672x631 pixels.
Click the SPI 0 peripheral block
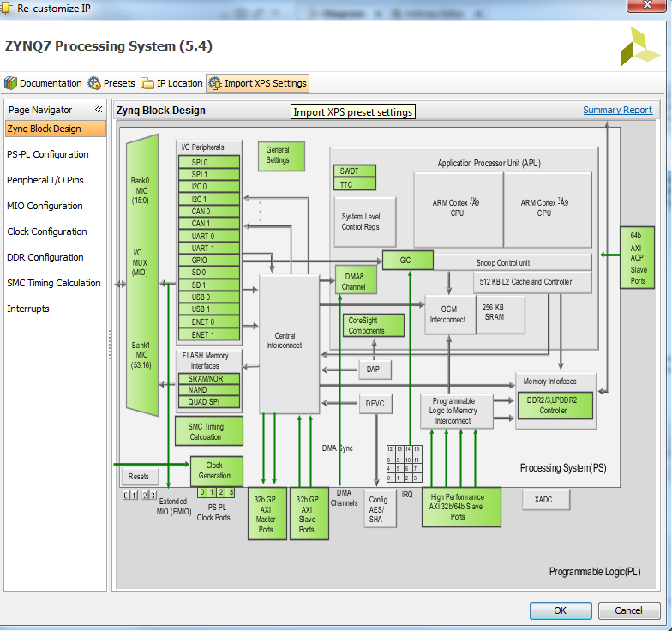(x=209, y=162)
